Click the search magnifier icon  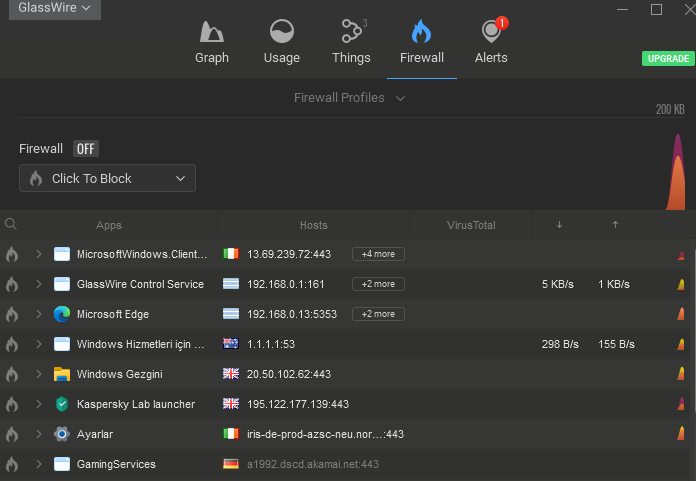11,225
